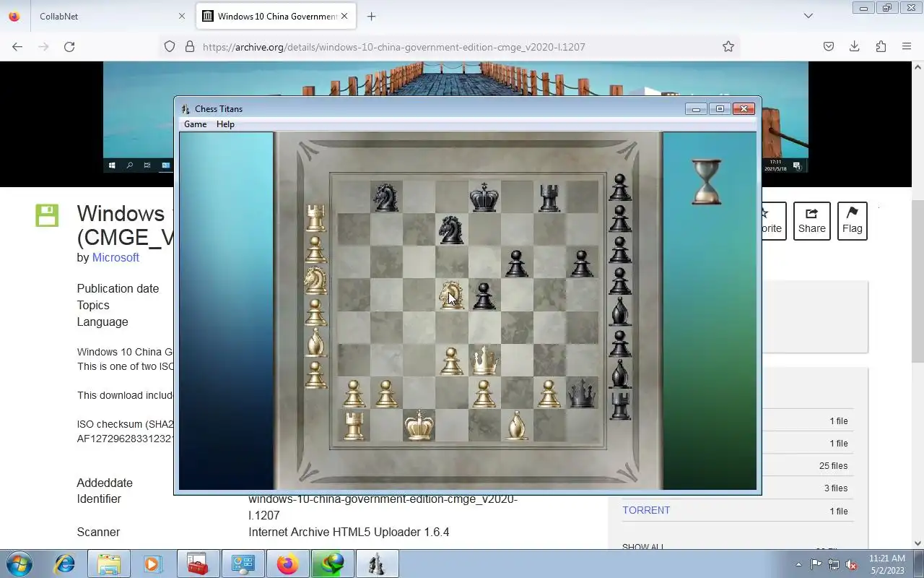Click the black rook on g8
This screenshot has height=578, width=924.
coord(549,197)
